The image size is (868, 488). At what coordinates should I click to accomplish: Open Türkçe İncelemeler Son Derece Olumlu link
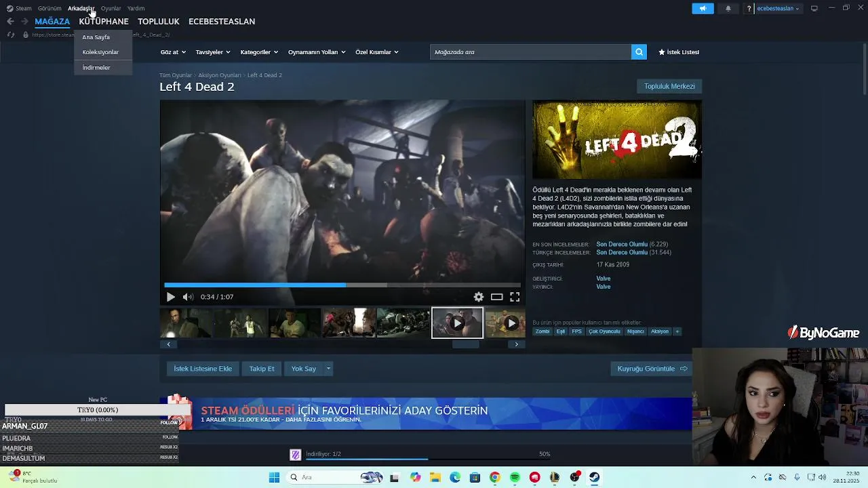622,253
